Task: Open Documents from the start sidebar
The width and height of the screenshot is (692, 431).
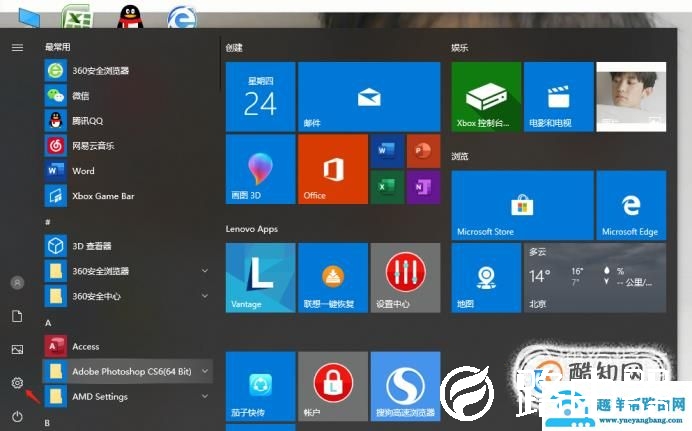Action: pyautogui.click(x=17, y=316)
